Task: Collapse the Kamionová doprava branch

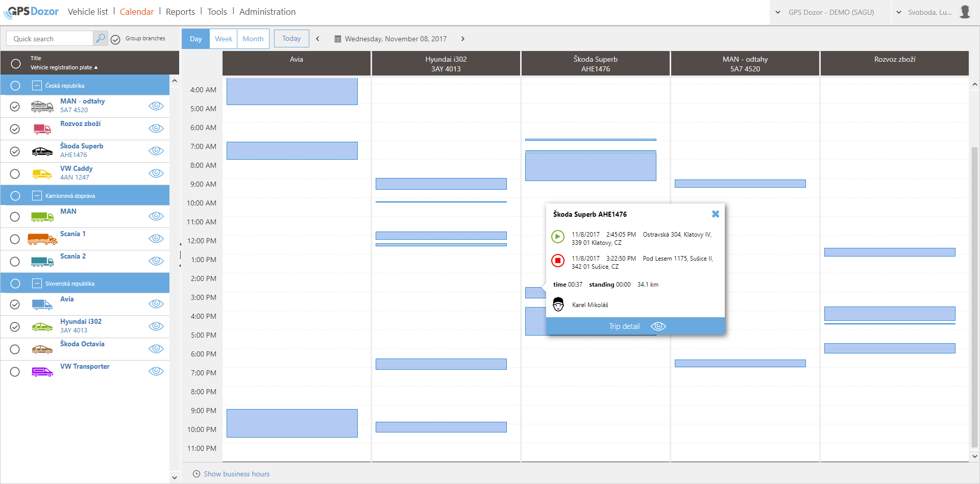Action: [x=37, y=196]
